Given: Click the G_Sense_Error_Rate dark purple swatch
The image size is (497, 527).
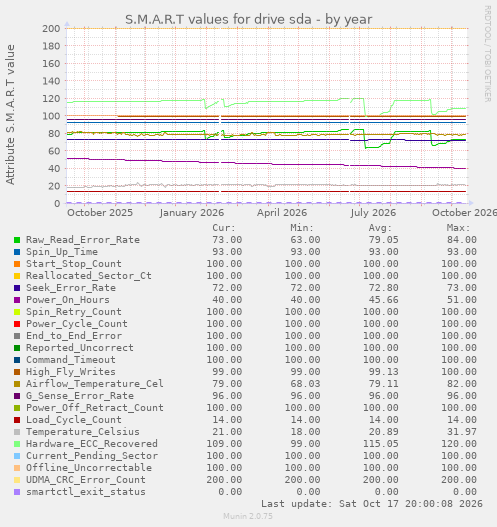Looking at the screenshot, I should 17,396.
